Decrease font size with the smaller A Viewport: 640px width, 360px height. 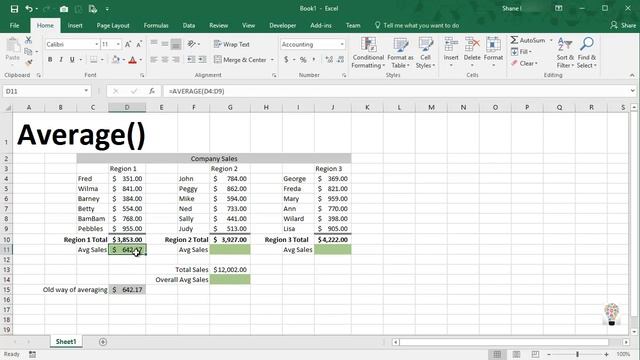(139, 44)
